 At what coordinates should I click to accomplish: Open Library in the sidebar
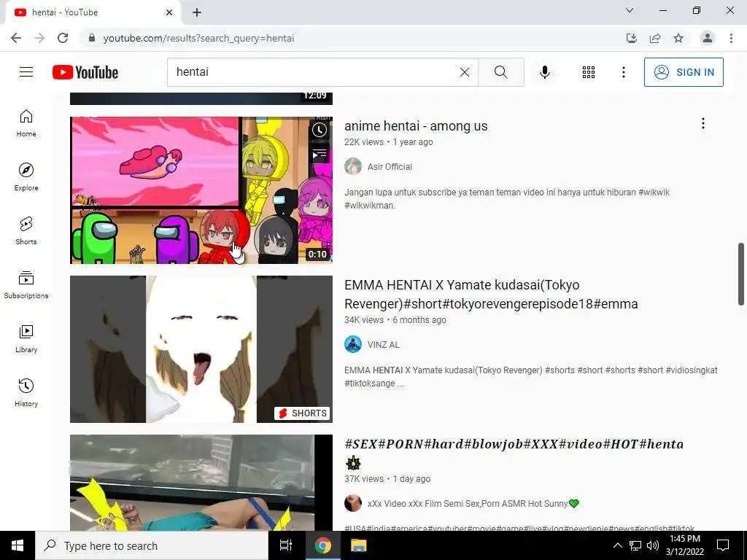click(26, 338)
